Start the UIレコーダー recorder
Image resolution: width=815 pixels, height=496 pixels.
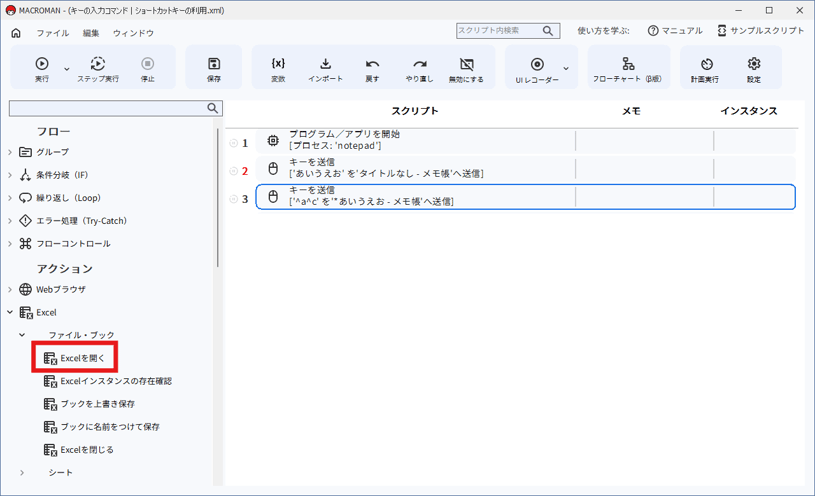coord(537,69)
